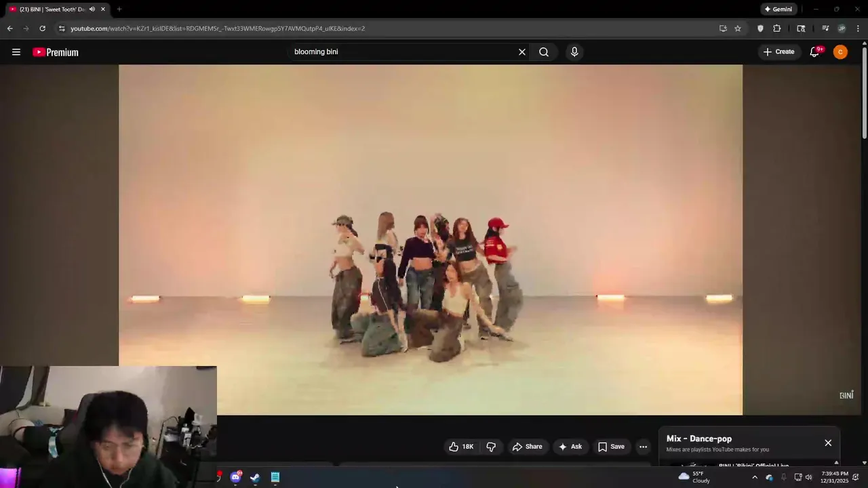Open the tab search icon in toolbar

coord(801,28)
